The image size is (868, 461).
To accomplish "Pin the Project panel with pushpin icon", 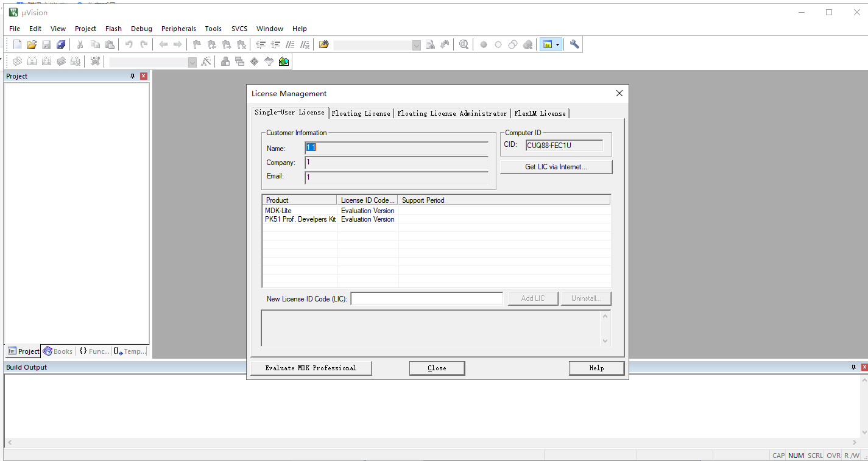I will pos(133,76).
